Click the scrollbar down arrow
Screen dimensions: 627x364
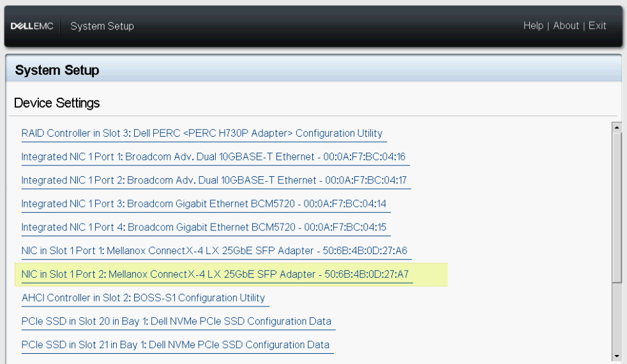click(x=617, y=356)
